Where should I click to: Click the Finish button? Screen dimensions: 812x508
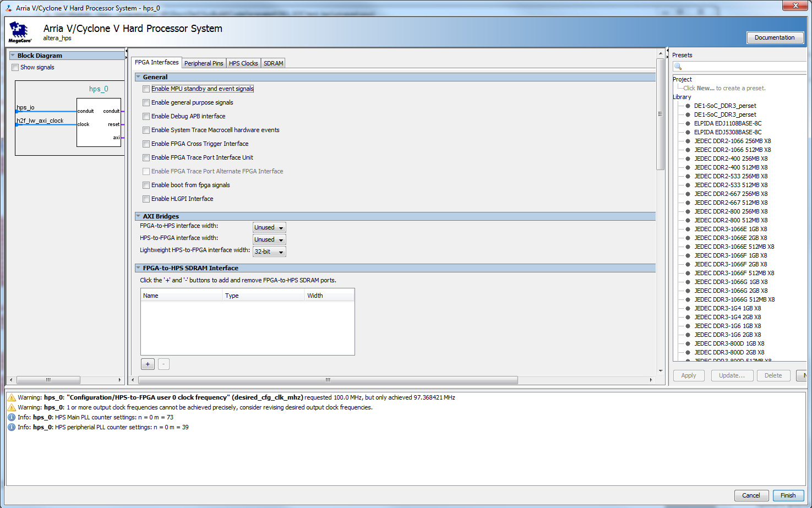[788, 495]
